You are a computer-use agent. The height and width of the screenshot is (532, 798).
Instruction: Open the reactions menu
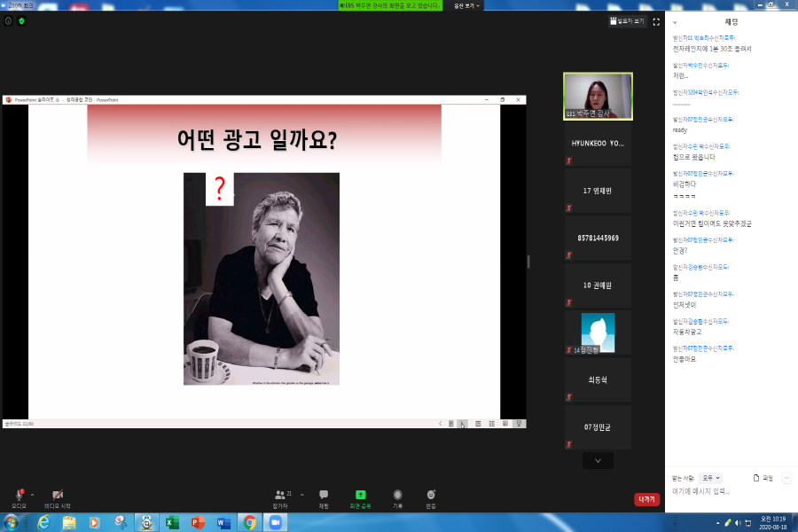coord(431,495)
